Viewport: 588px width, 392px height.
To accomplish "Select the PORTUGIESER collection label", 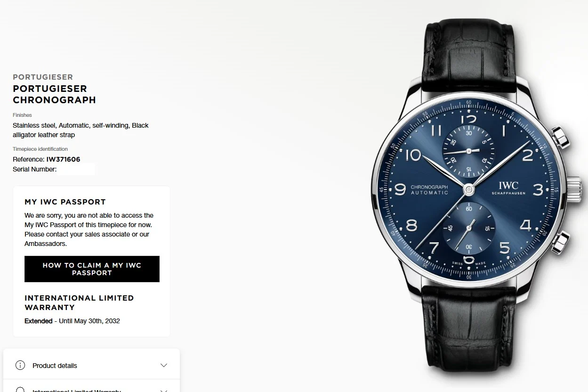I will tap(43, 77).
